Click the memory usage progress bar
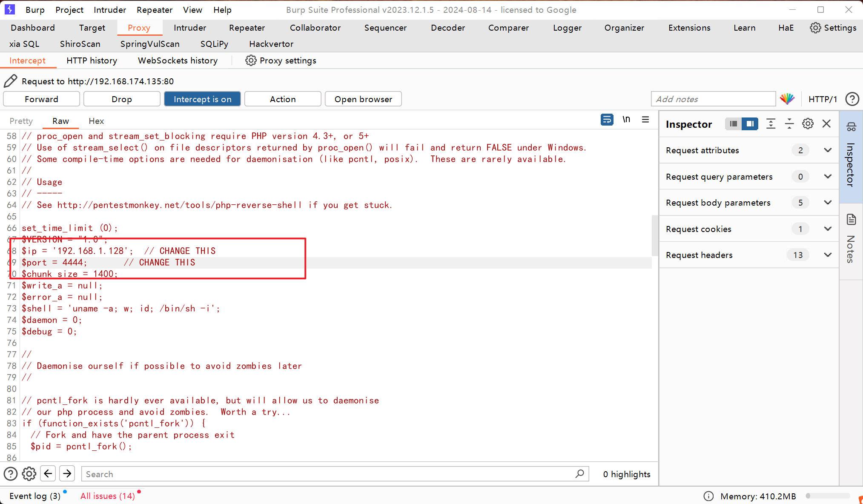The image size is (863, 504). click(x=827, y=496)
